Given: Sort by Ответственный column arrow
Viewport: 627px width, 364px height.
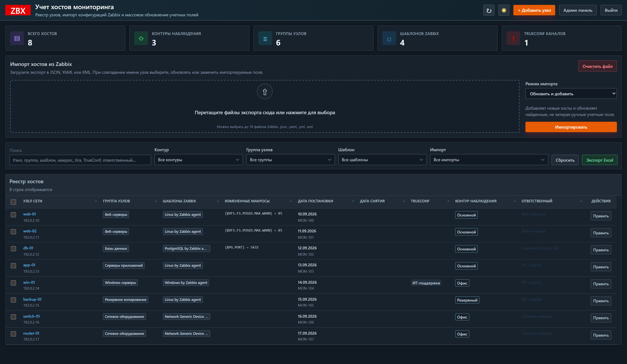Looking at the screenshot, I should click(581, 201).
